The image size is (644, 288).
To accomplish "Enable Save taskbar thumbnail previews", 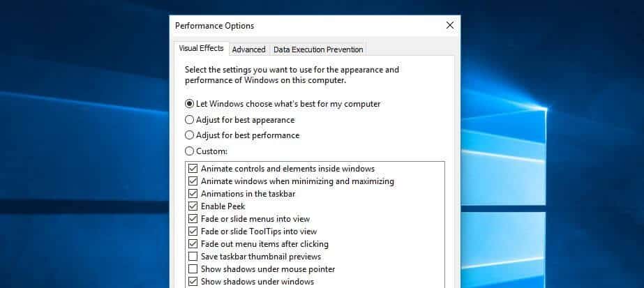I will pyautogui.click(x=193, y=257).
